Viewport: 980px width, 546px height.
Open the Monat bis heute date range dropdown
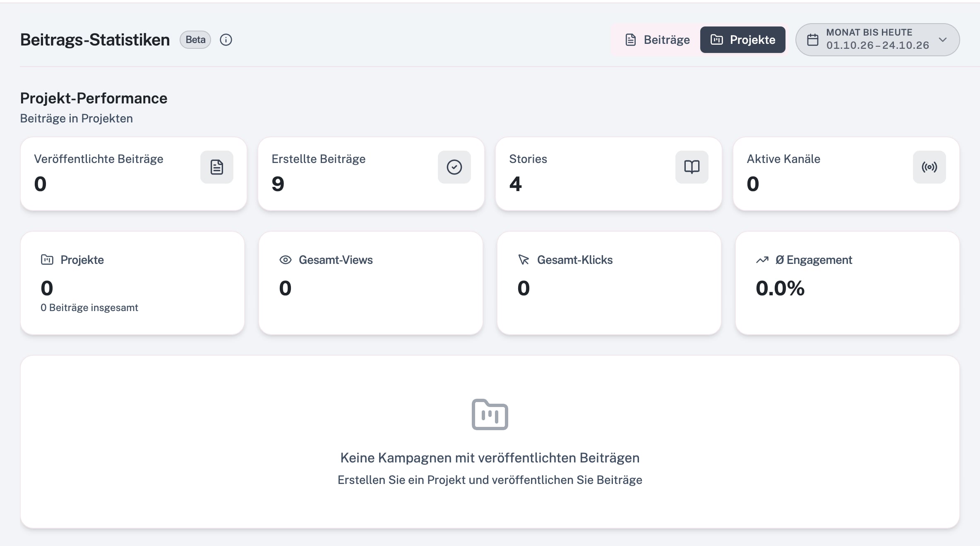tap(877, 40)
